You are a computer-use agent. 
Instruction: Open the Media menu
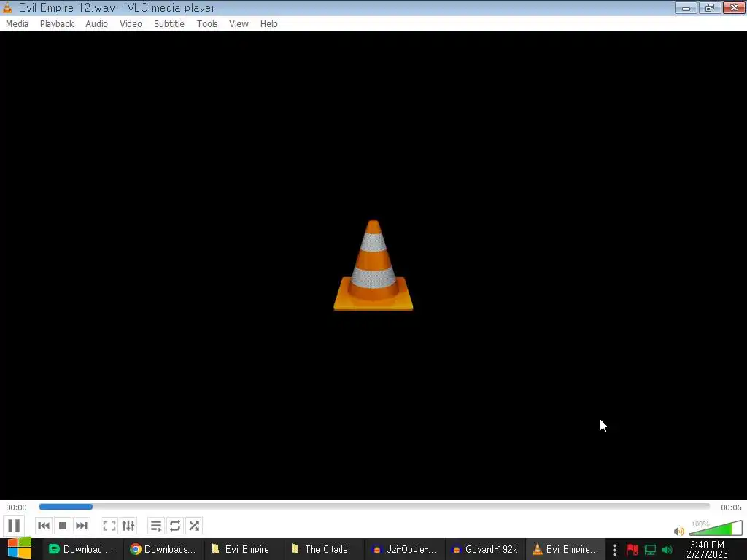point(18,24)
